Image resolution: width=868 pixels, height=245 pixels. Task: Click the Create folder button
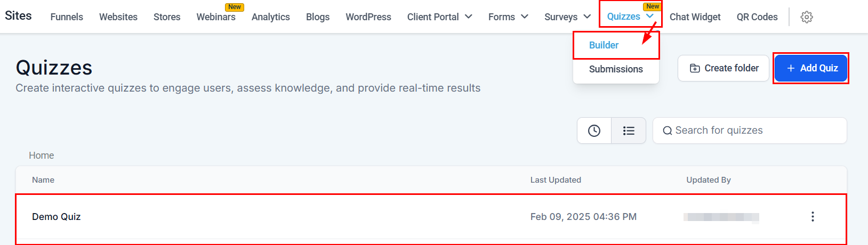724,68
